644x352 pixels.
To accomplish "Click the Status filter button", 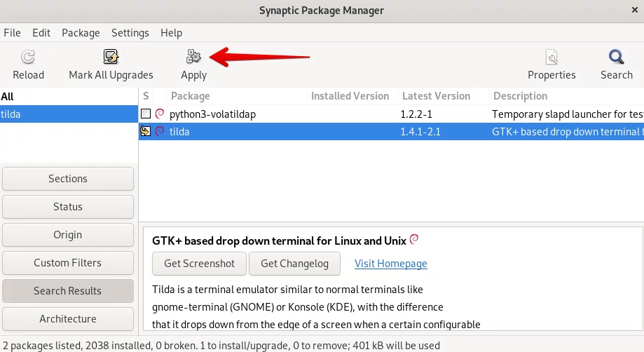I will click(x=68, y=207).
